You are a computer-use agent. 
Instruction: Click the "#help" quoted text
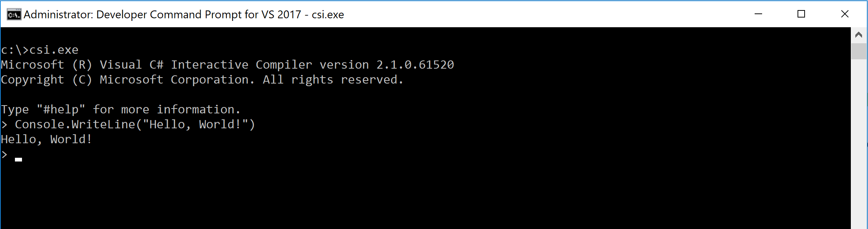tap(61, 109)
